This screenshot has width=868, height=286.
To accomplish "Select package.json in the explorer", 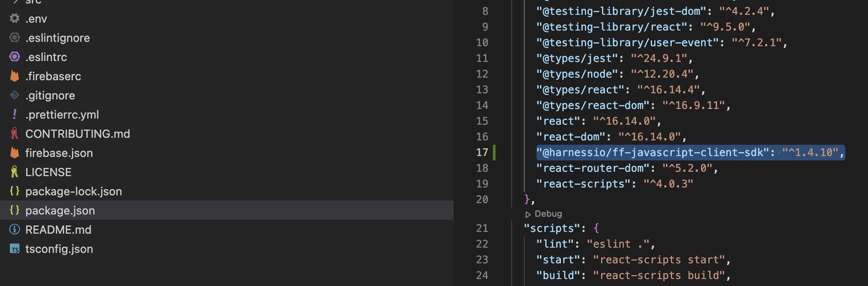I will [x=60, y=211].
